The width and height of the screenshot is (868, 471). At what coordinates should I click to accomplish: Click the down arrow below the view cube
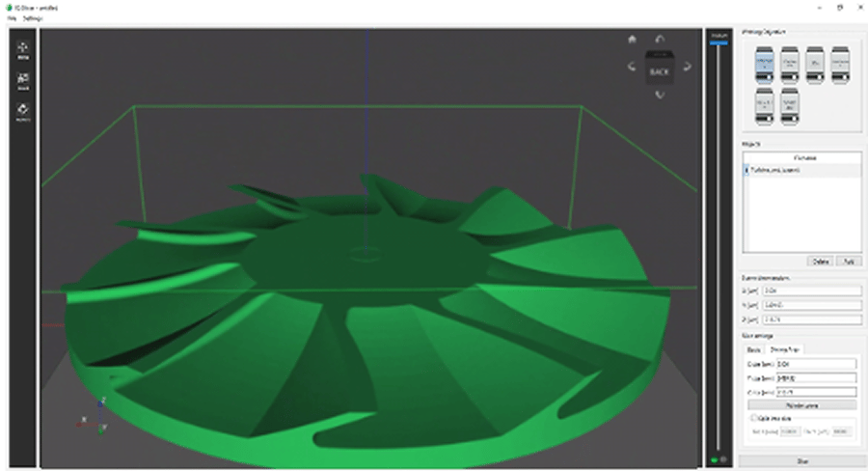tap(660, 95)
